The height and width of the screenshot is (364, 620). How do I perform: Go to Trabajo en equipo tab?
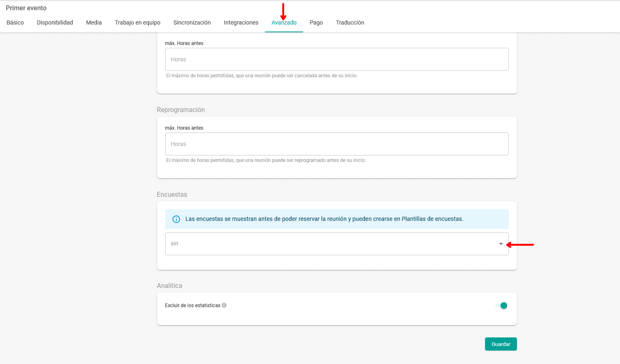click(x=137, y=22)
